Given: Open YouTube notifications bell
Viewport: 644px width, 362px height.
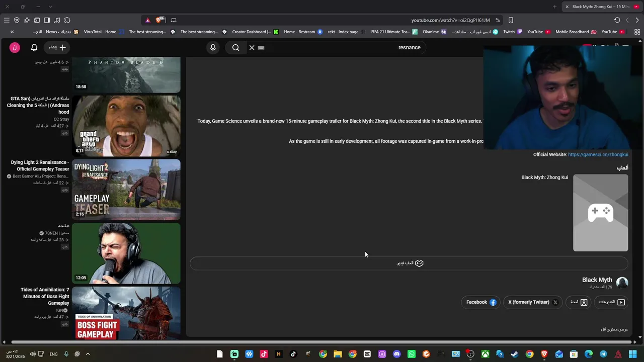Looking at the screenshot, I should pos(34,47).
